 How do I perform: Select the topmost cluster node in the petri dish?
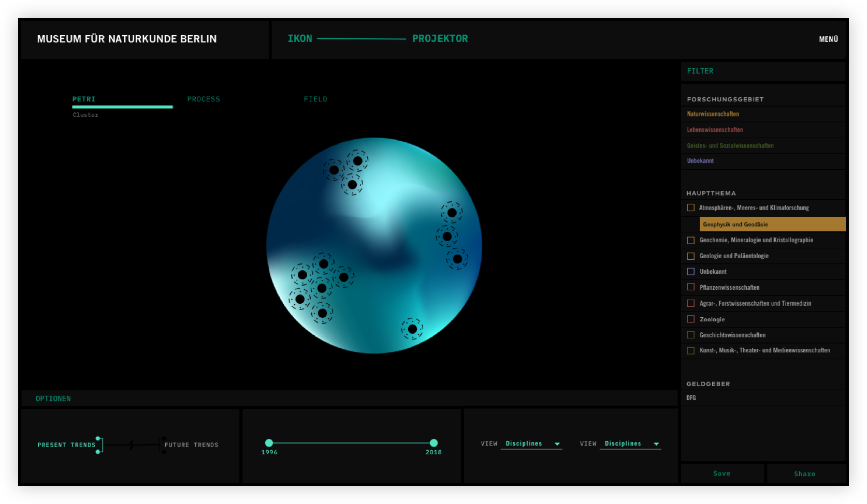pyautogui.click(x=357, y=161)
